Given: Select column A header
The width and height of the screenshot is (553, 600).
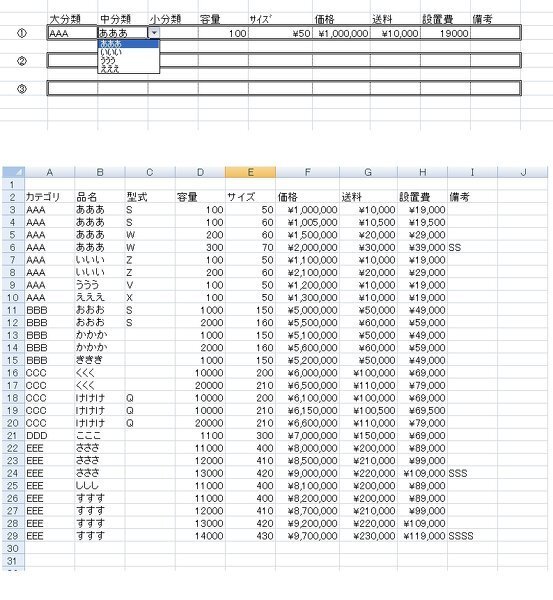Looking at the screenshot, I should (x=49, y=173).
